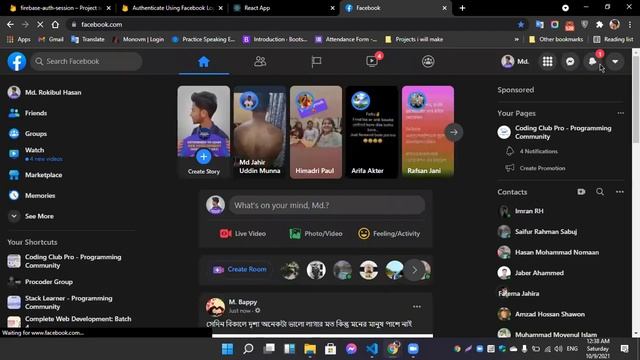Create a new room from Contacts video icon
Viewport: 640px width, 360px height.
(x=581, y=192)
